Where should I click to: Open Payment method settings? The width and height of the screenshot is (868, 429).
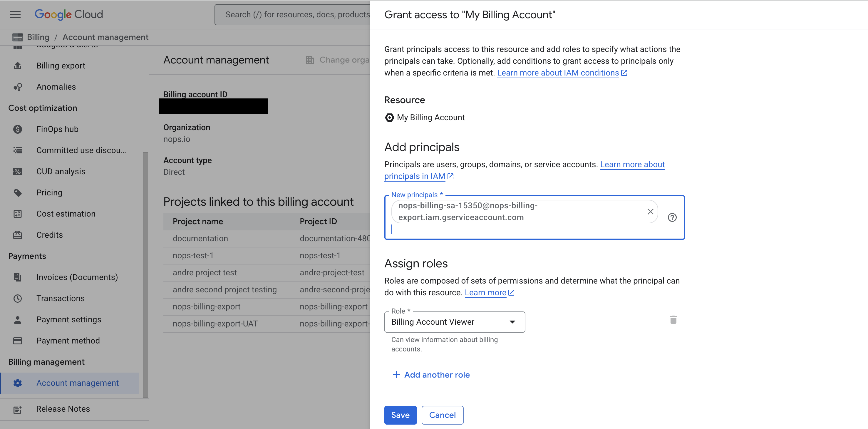click(x=68, y=340)
